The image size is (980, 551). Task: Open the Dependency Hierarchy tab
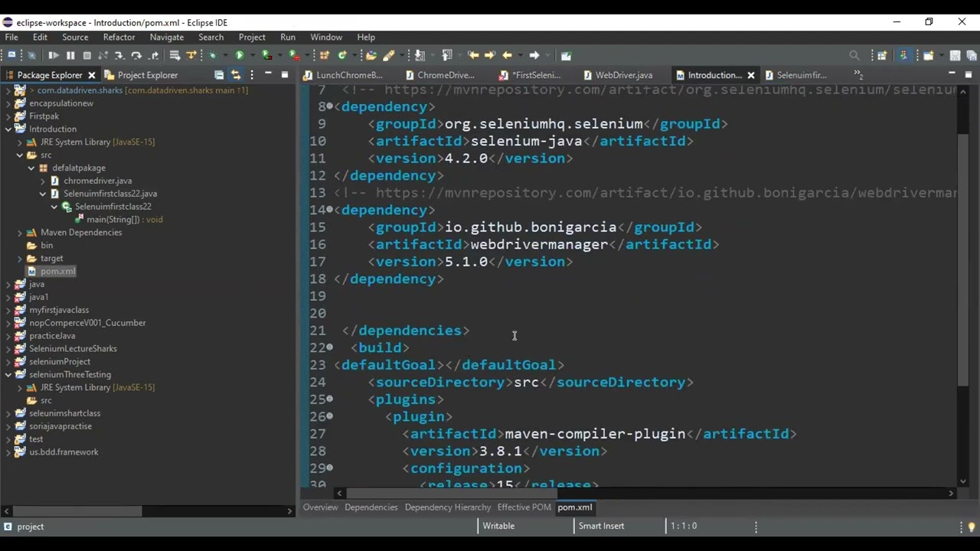point(448,507)
